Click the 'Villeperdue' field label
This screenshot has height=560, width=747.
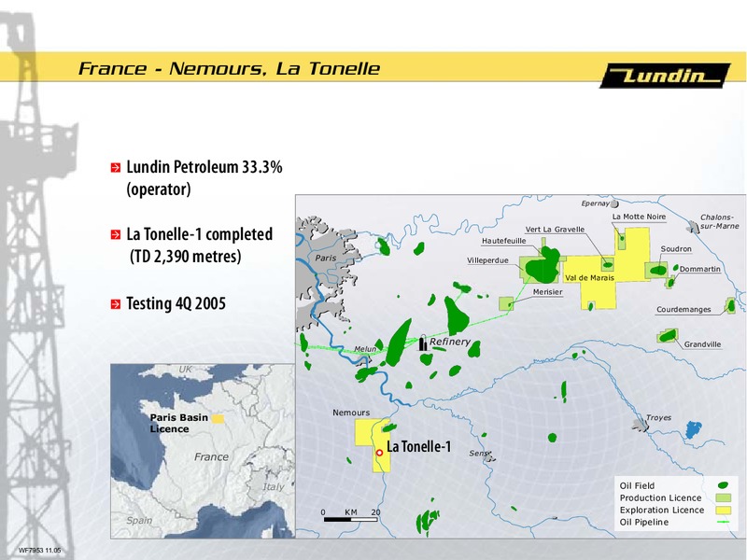coord(487,260)
